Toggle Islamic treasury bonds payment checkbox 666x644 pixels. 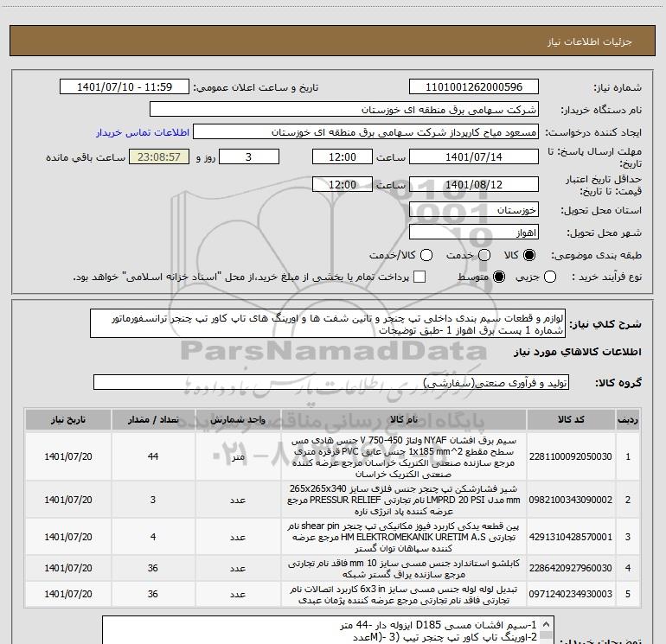point(419,277)
